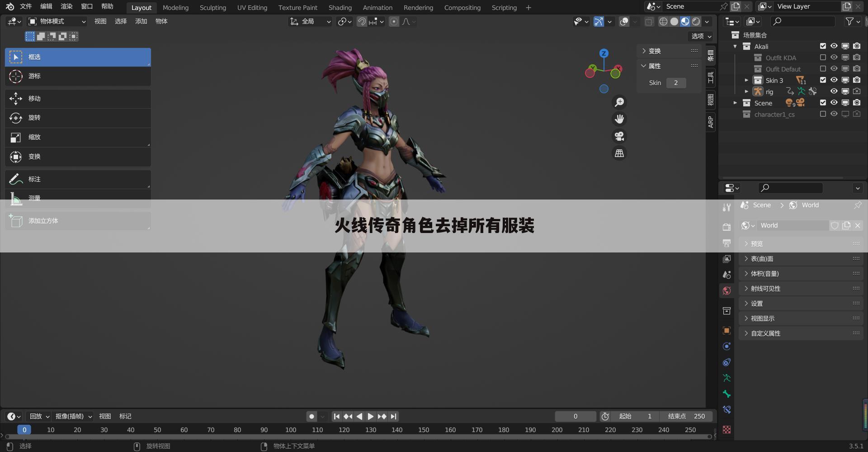Switch to the Shading workspace tab
Viewport: 868px width, 452px height.
pyautogui.click(x=340, y=8)
